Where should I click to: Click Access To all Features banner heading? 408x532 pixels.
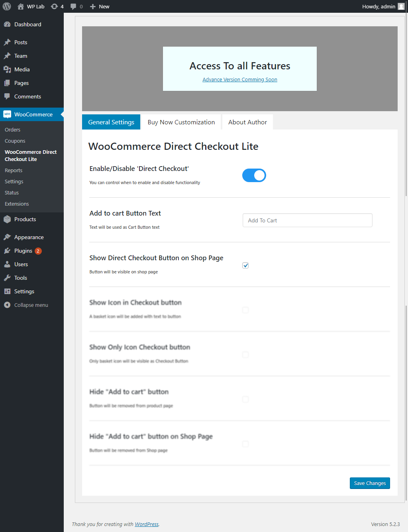tap(240, 66)
